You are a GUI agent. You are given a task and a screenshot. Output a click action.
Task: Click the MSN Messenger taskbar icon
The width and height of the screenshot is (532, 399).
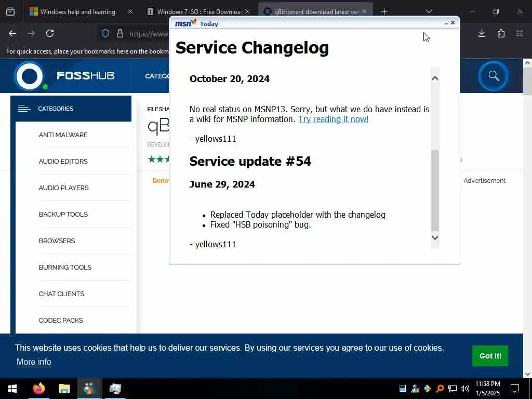(89, 389)
